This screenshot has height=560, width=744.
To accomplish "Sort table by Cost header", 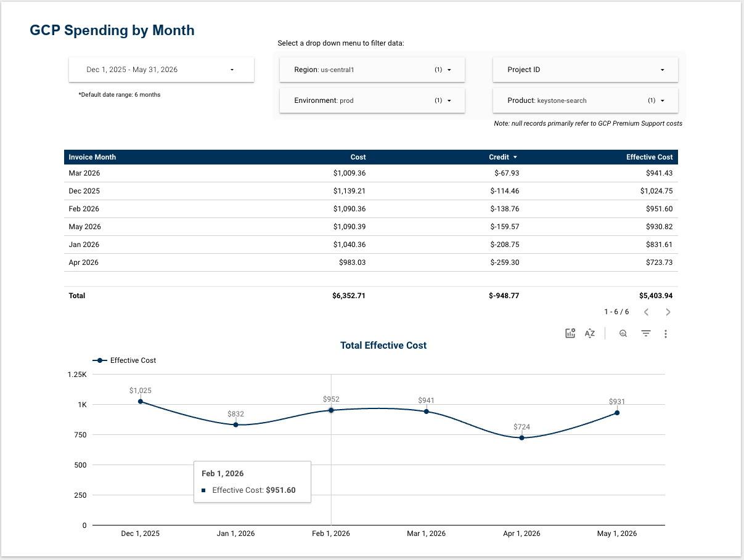I will [358, 157].
